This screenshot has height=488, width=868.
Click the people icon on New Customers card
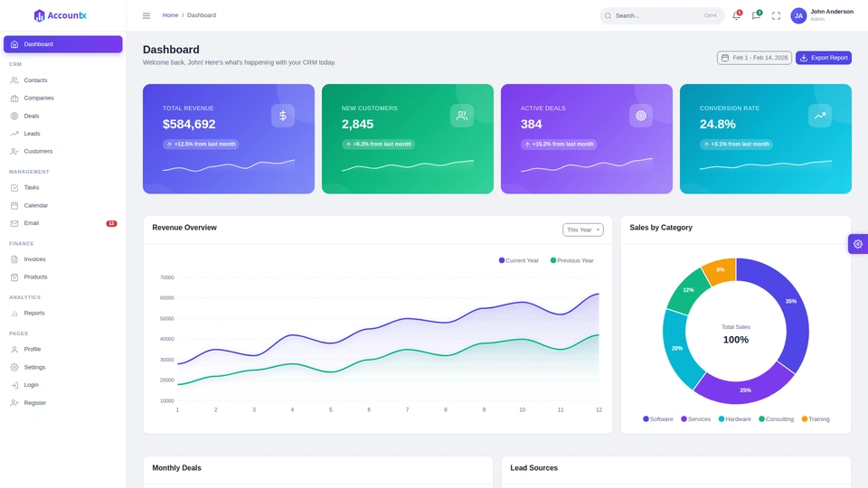pyautogui.click(x=462, y=116)
